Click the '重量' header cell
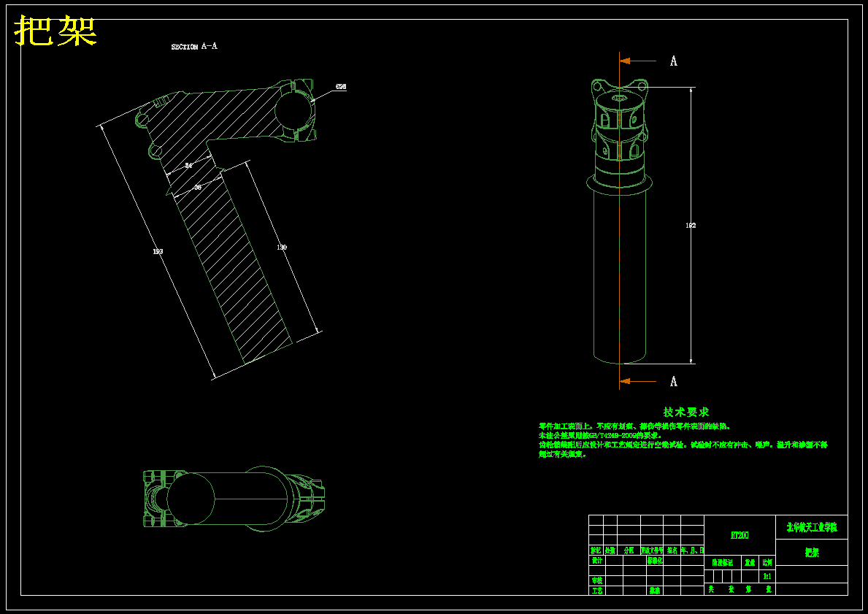The width and height of the screenshot is (868, 614). click(x=750, y=562)
